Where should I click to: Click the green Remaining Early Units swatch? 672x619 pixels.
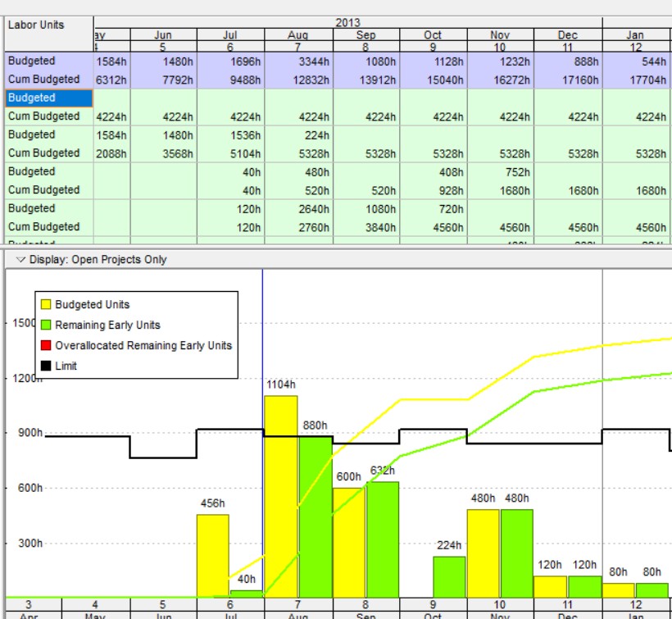coord(46,325)
